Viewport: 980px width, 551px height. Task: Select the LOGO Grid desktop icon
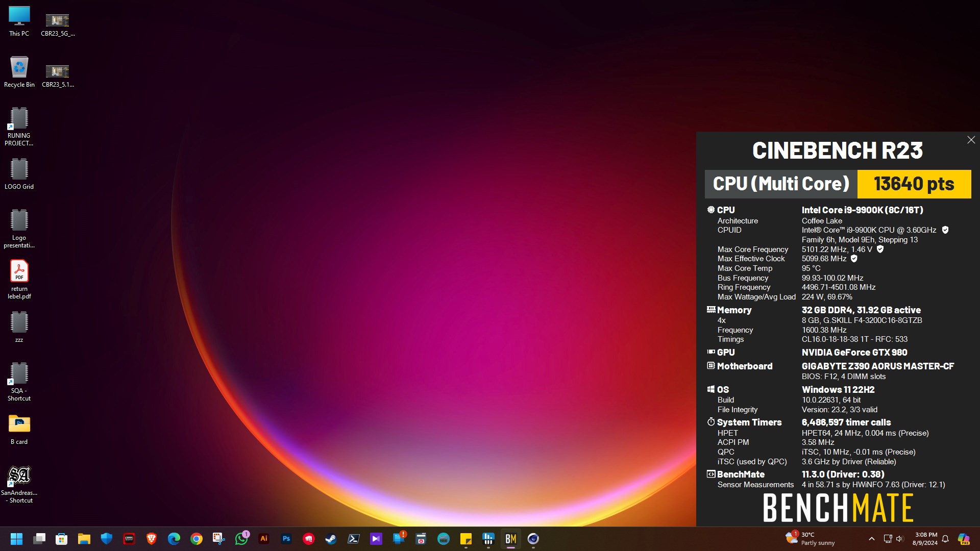point(19,174)
